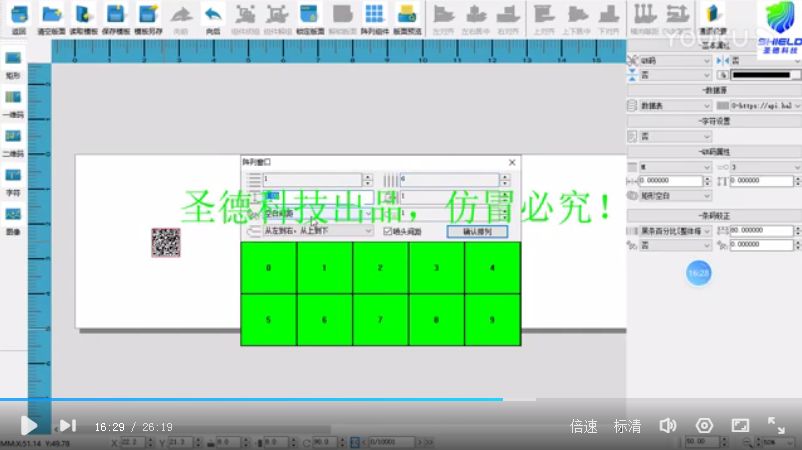Viewport: 802px width, 450px height.
Task: Open the 黑条百分比 barcode correction dropdown
Action: [675, 231]
